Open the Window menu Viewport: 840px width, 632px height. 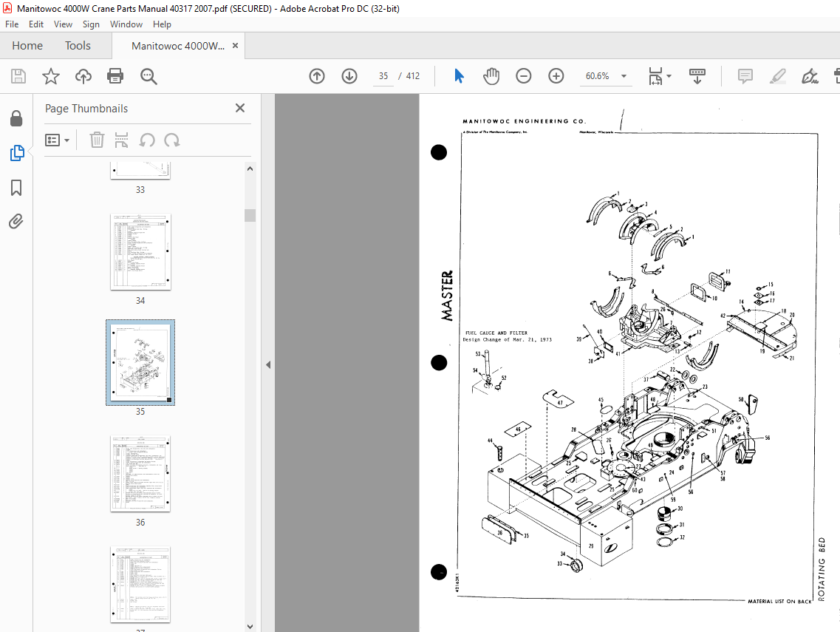(x=126, y=24)
